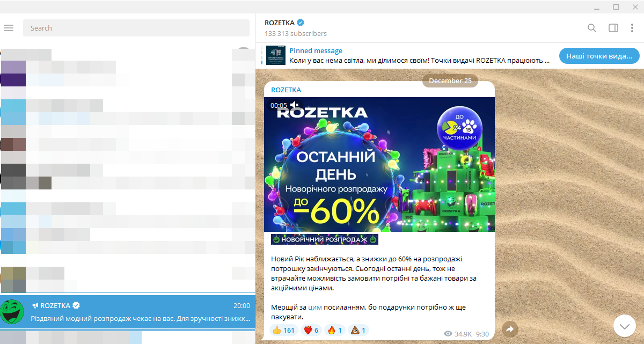This screenshot has width=644, height=344.
Task: Open the hamburger main menu
Action: tap(8, 28)
